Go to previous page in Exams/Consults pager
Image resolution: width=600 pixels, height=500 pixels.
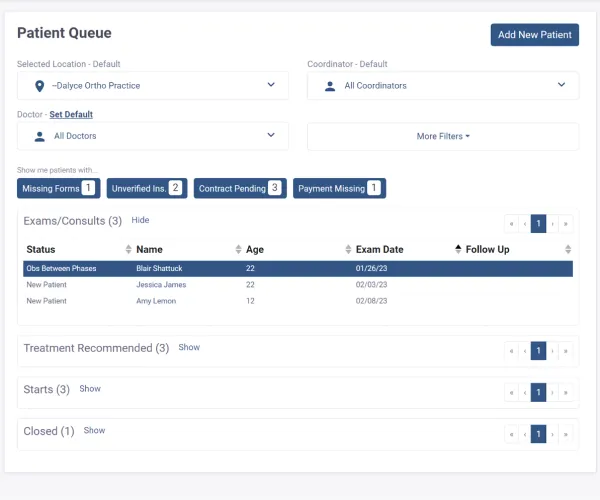coord(525,224)
